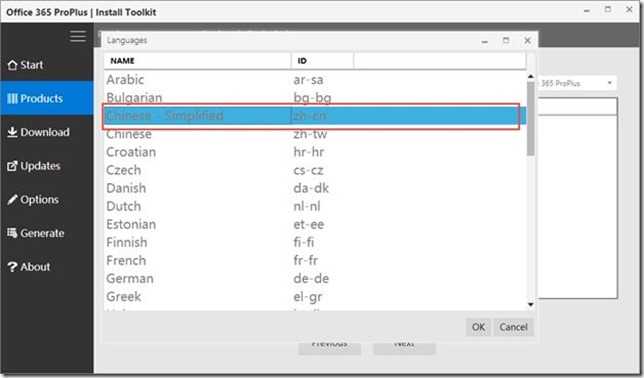Image resolution: width=644 pixels, height=378 pixels.
Task: Select the Chinese Simplified row
Action: [x=315, y=116]
